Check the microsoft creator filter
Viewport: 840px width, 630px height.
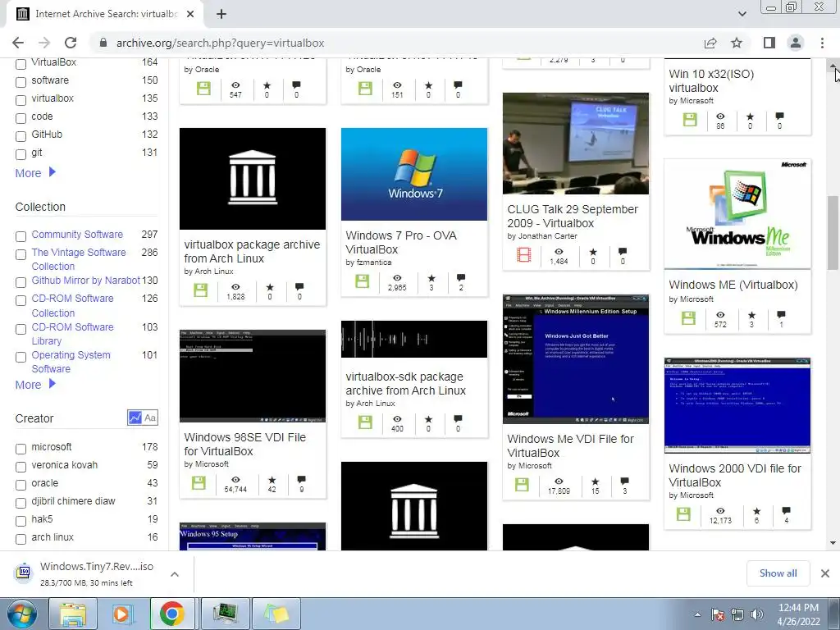[21, 449]
